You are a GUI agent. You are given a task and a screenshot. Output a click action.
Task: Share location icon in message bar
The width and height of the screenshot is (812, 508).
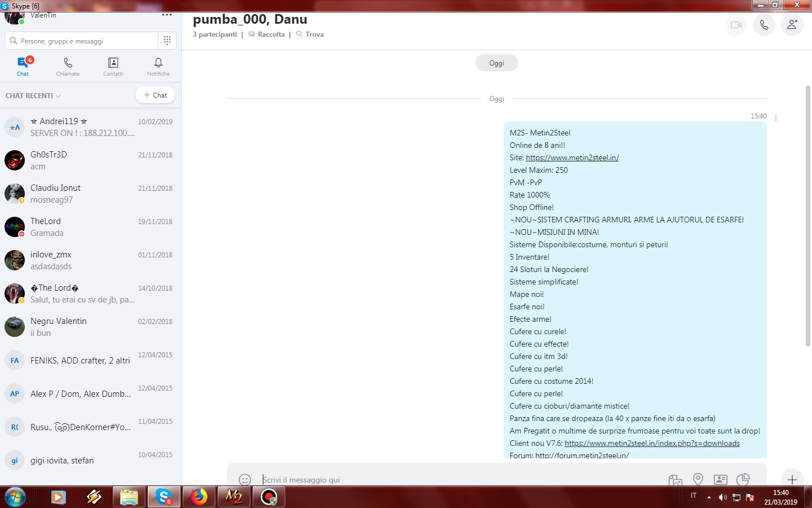[698, 480]
